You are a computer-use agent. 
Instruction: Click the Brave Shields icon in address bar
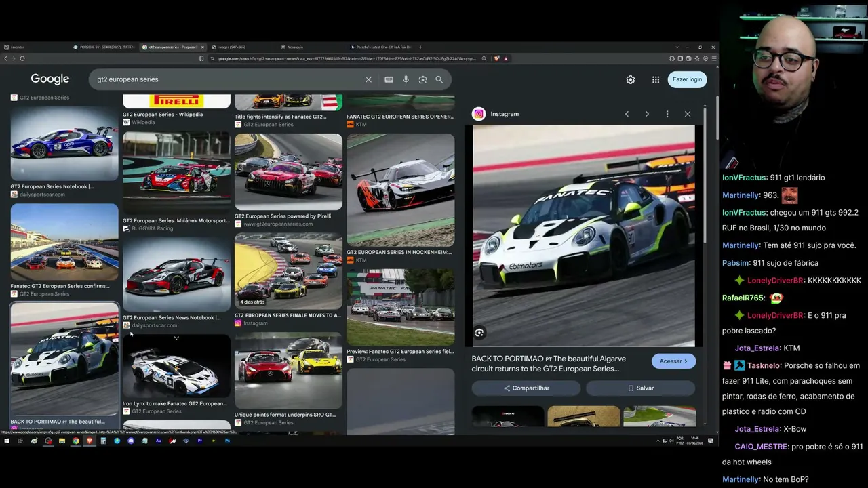(x=497, y=58)
